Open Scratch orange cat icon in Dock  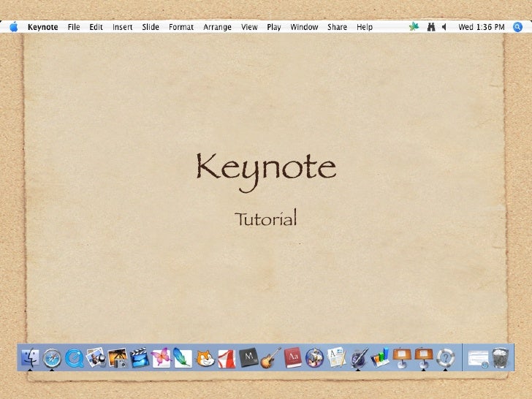click(205, 358)
